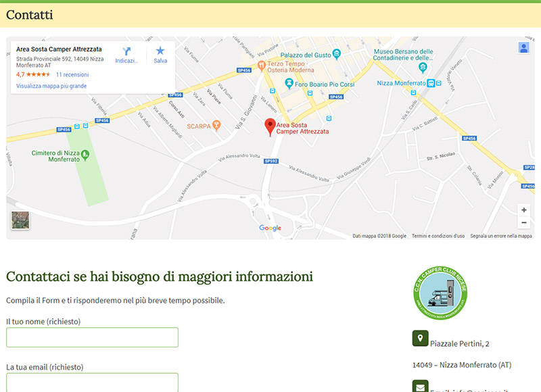
Task: Select the Museo Bersano marker icon
Action: [423, 68]
